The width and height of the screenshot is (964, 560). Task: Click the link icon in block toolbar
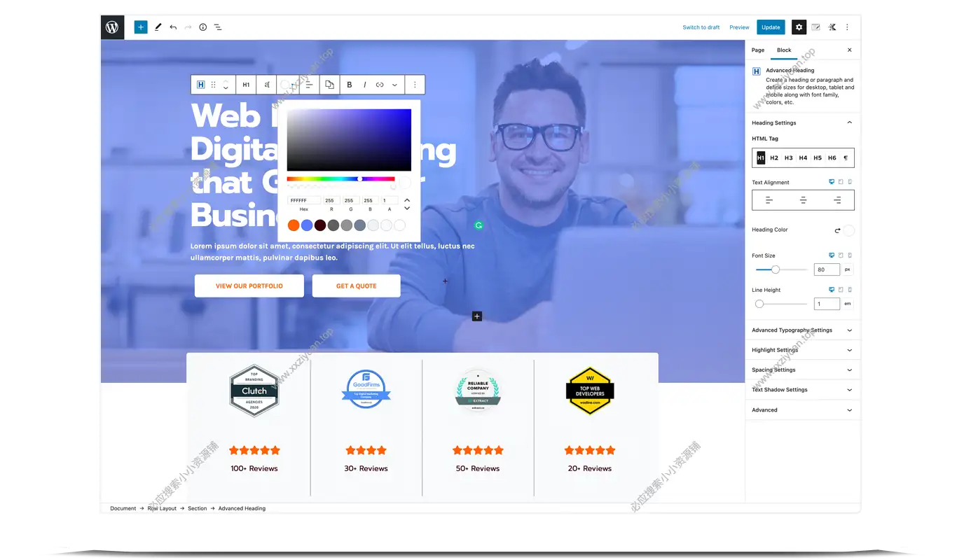click(x=380, y=85)
